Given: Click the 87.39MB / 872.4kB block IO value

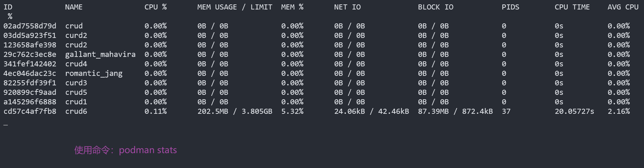Looking at the screenshot, I should pos(455,111).
